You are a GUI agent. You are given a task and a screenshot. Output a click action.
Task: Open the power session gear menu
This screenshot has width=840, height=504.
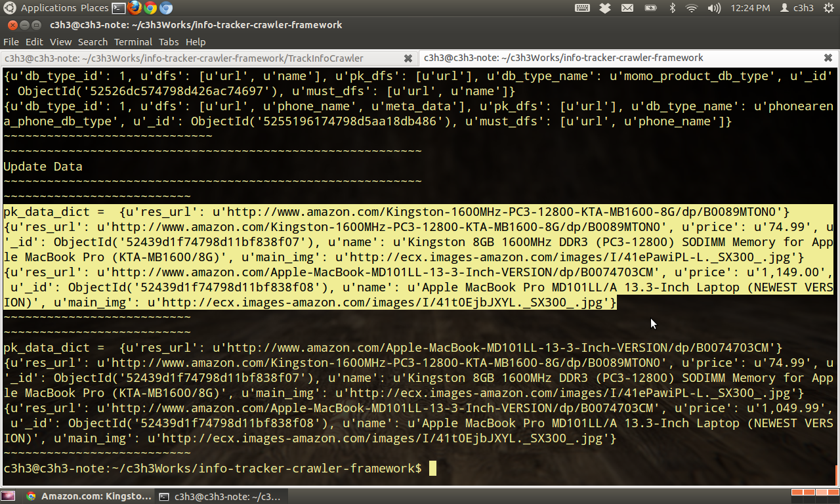point(828,8)
